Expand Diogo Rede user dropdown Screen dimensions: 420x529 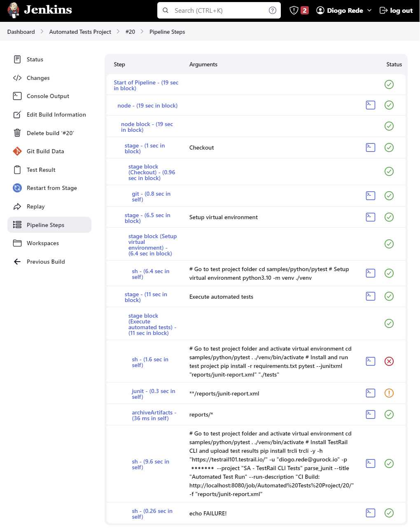tap(369, 10)
